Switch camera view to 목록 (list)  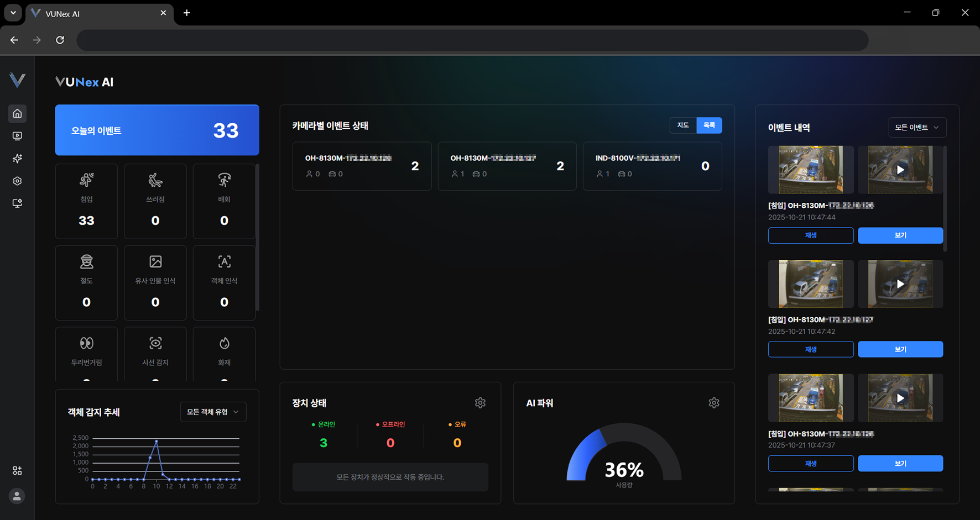709,125
